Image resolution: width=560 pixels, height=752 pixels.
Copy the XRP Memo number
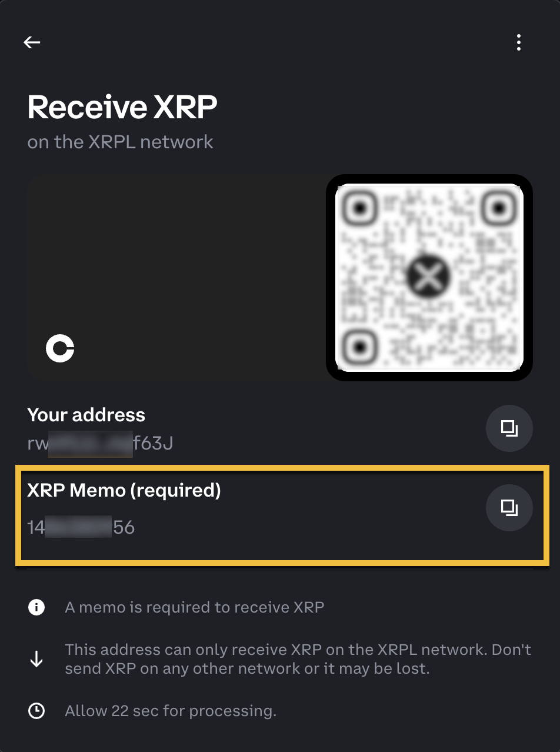[x=509, y=507]
